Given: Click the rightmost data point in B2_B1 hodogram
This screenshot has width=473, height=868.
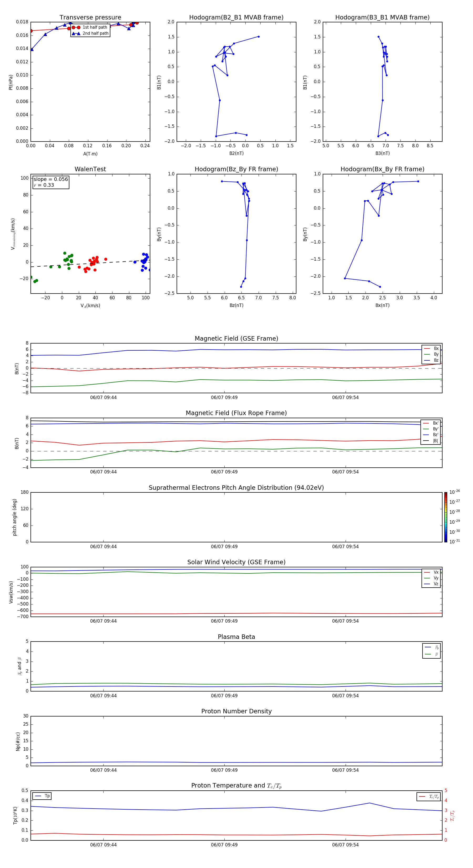Looking at the screenshot, I should coord(259,37).
